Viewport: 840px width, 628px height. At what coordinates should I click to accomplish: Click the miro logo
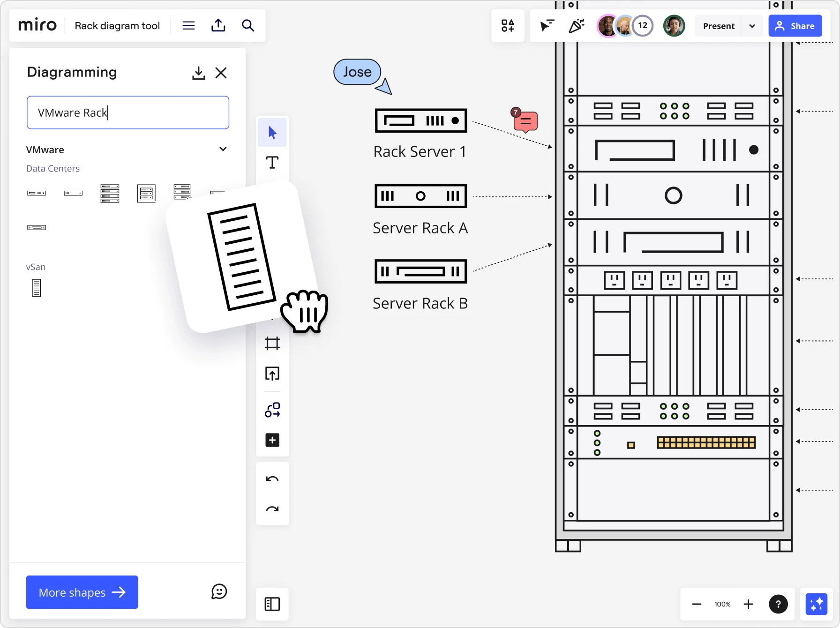[37, 25]
